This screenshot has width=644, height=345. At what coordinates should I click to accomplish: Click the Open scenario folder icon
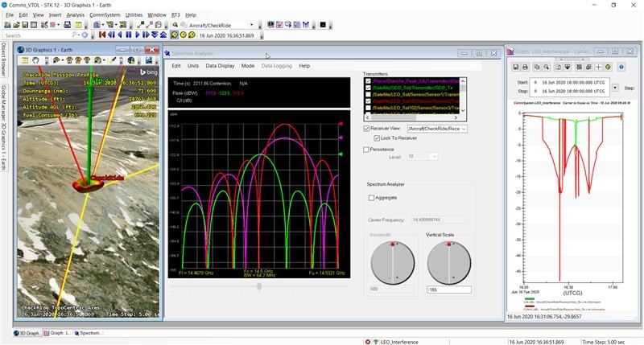[x=16, y=25]
